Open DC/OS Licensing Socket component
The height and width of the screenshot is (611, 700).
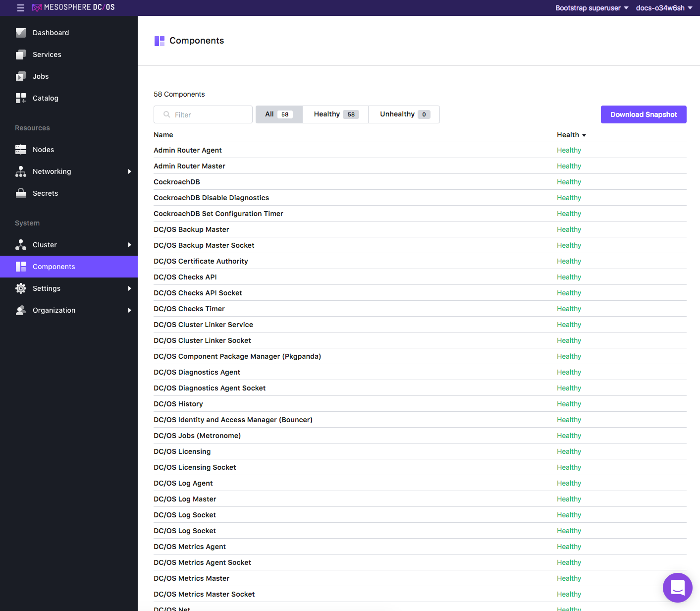(x=195, y=467)
